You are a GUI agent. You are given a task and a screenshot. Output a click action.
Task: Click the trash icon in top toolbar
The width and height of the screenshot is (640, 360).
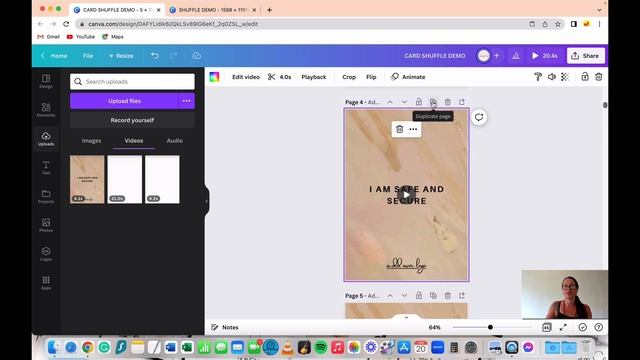[x=598, y=77]
